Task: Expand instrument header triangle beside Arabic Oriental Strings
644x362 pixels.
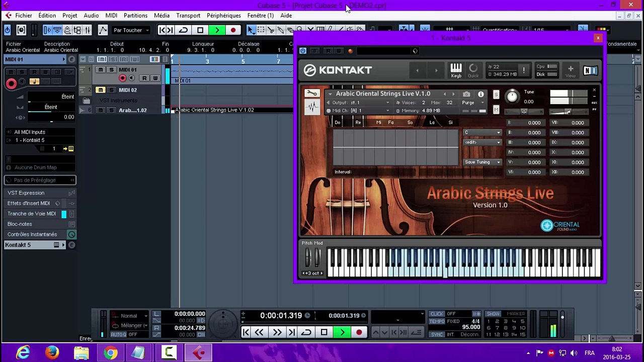Action: pos(330,94)
